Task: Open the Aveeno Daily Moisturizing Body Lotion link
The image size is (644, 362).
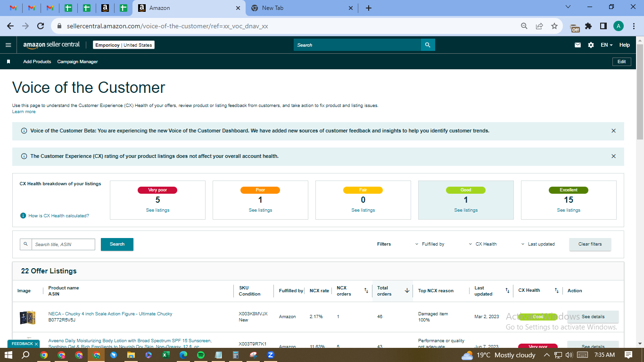Action: pos(130,343)
